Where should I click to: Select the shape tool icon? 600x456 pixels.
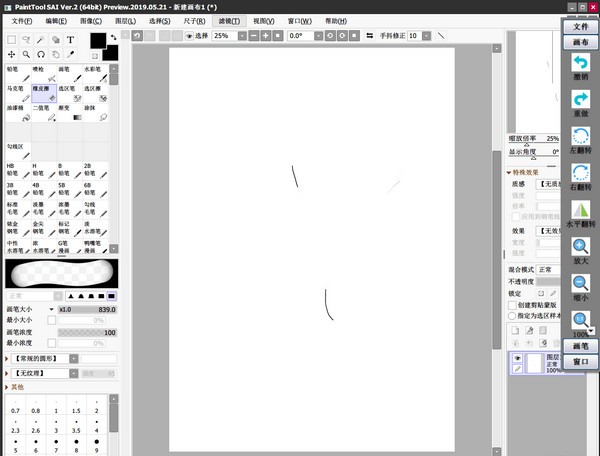tap(55, 40)
